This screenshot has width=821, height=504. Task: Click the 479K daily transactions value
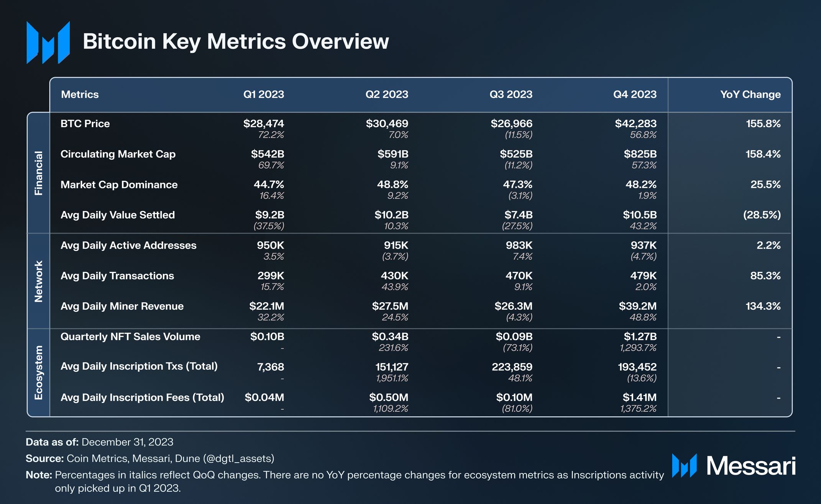[643, 276]
